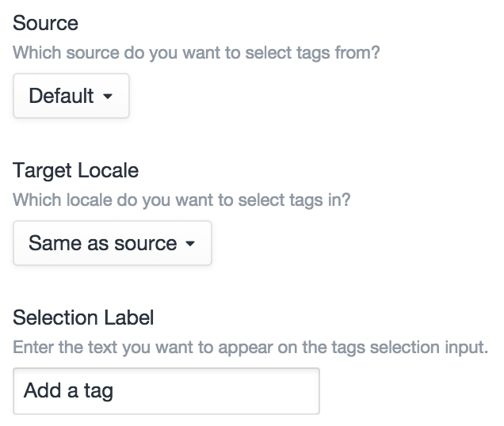Image resolution: width=504 pixels, height=426 pixels.
Task: Click the "Same as source" button text
Action: tap(102, 243)
